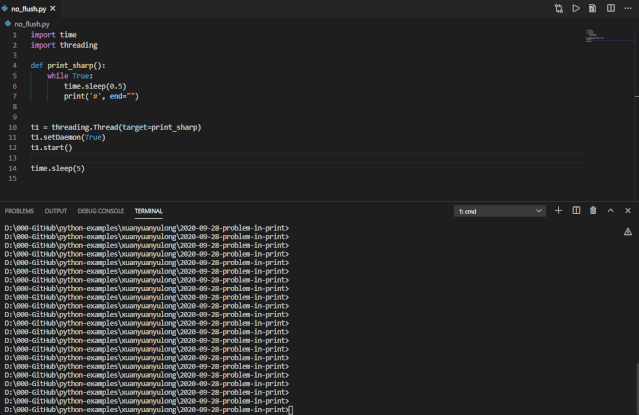639x415 pixels.
Task: Open the DEBUG CONSOLE tab
Action: coord(101,211)
